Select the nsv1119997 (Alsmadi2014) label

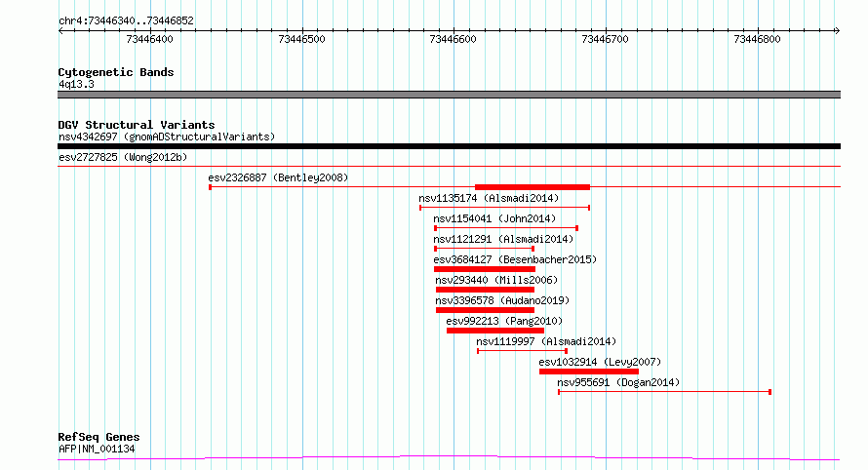(546, 341)
